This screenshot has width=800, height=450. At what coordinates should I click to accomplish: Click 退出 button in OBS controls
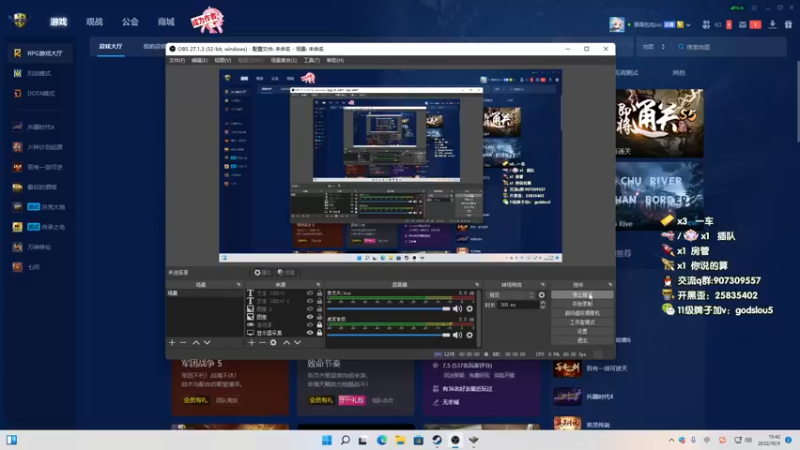(x=582, y=340)
